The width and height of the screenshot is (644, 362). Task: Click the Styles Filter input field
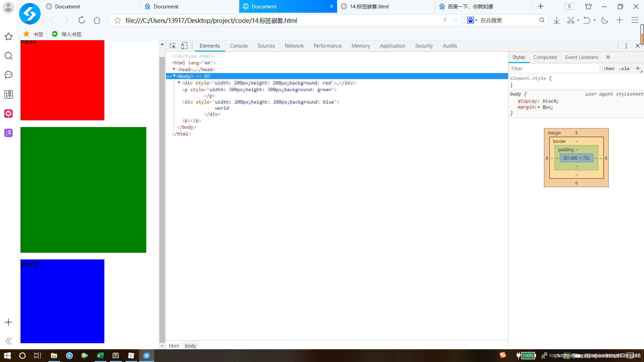coord(553,68)
